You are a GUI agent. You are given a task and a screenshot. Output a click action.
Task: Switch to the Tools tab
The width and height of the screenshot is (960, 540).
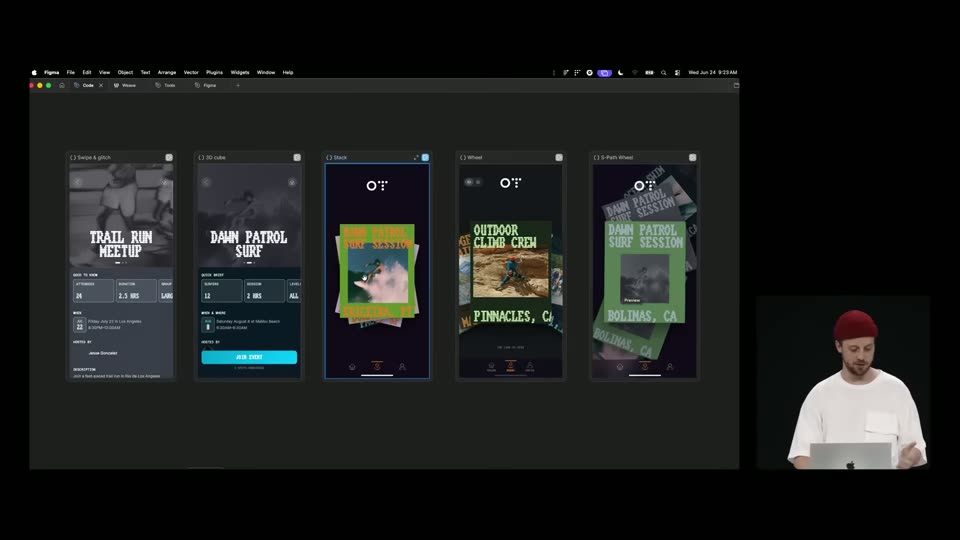(165, 85)
